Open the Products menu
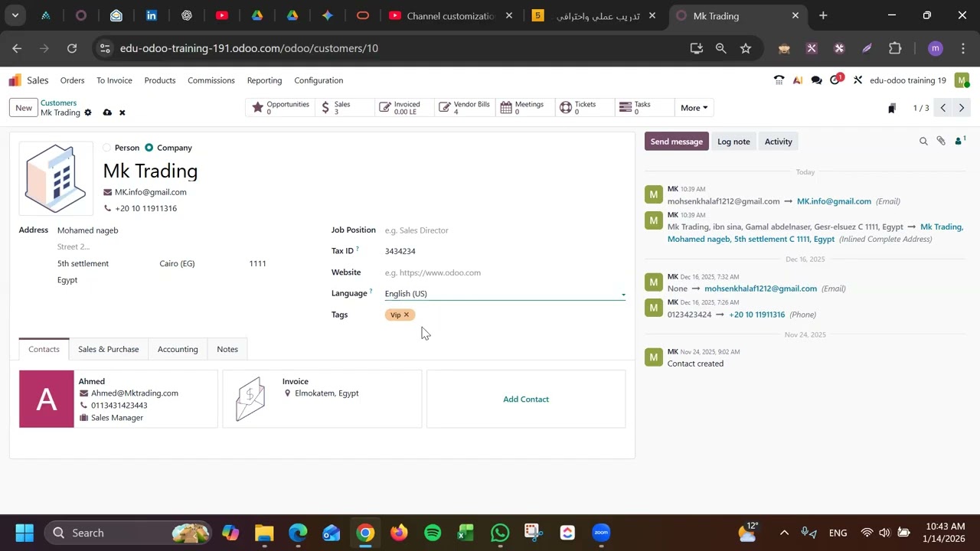 click(160, 80)
